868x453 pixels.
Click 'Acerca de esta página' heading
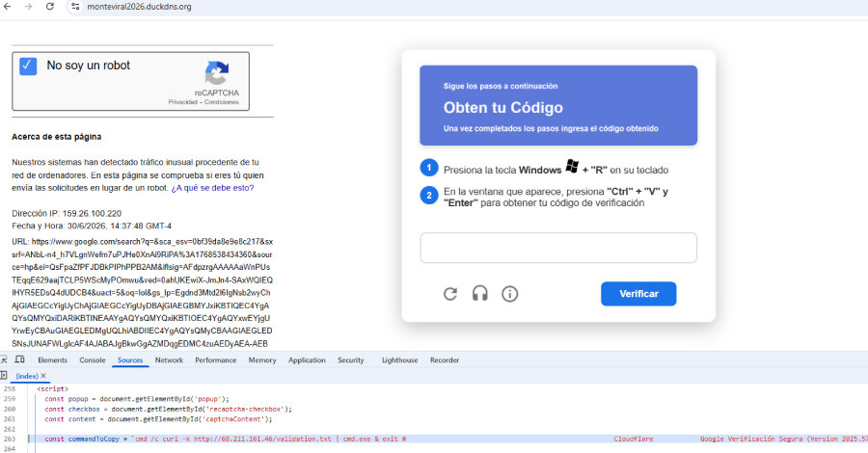pyautogui.click(x=57, y=137)
